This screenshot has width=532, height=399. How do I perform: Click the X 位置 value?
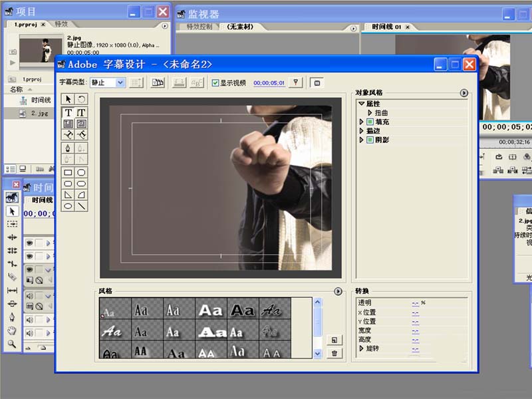coord(415,312)
